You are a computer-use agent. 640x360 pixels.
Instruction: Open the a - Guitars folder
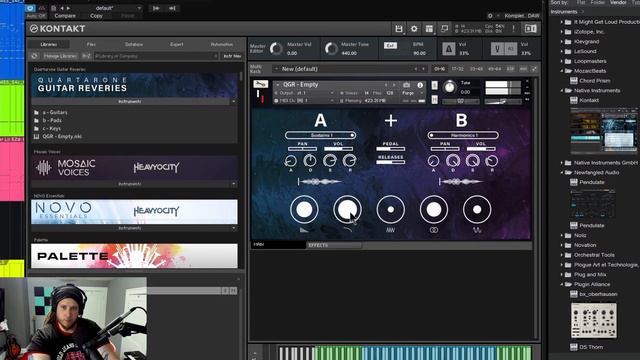[x=55, y=112]
